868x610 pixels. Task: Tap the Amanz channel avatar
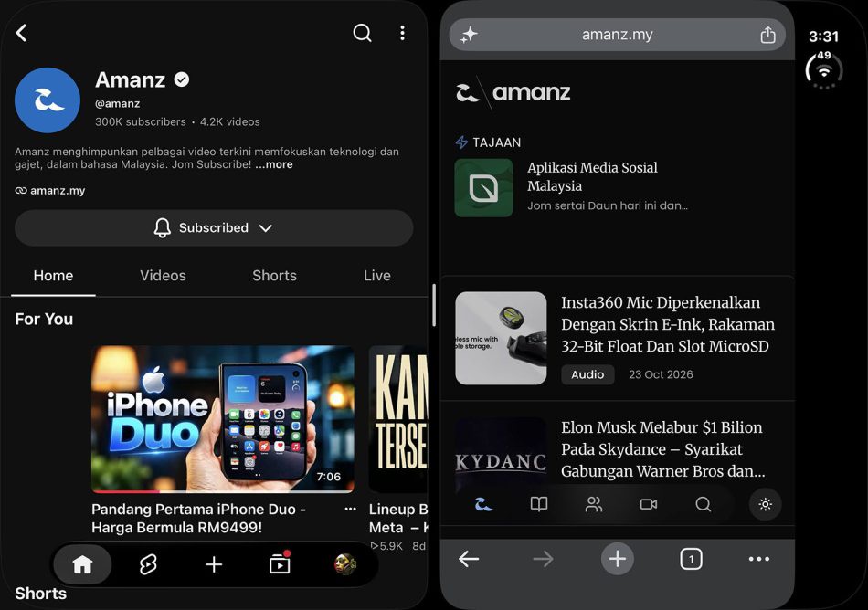[x=47, y=100]
